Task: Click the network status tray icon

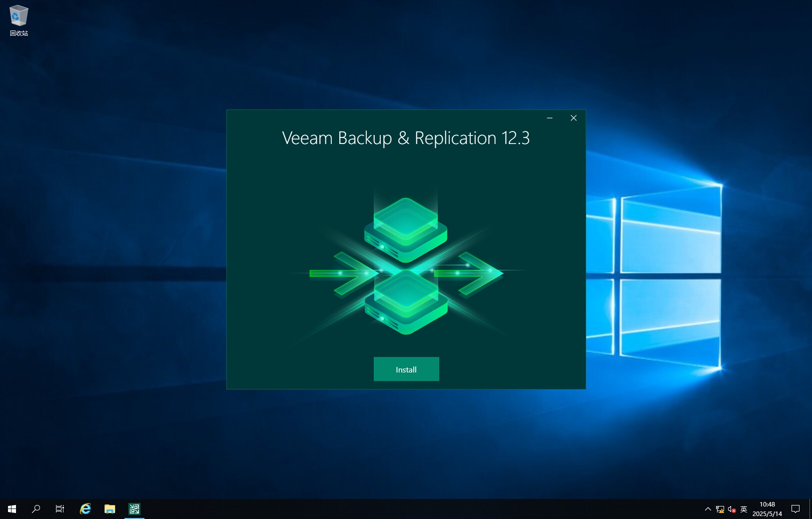Action: click(x=720, y=509)
